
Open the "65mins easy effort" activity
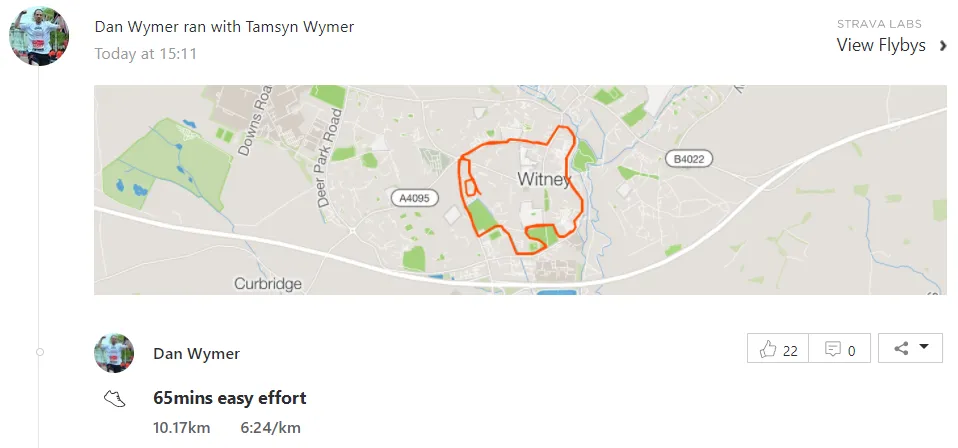tap(230, 398)
